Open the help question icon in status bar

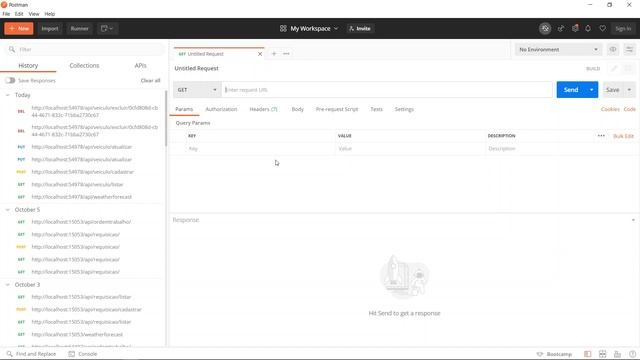632,354
